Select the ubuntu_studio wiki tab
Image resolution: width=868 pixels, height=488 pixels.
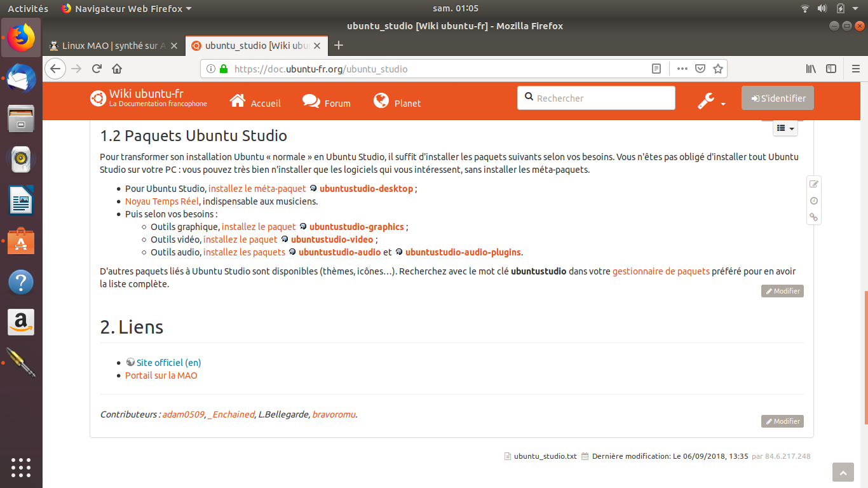[x=257, y=46]
